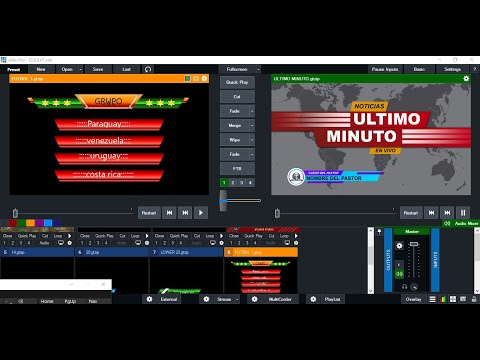
Task: Click the headphones icon under Master
Action: (x=404, y=287)
